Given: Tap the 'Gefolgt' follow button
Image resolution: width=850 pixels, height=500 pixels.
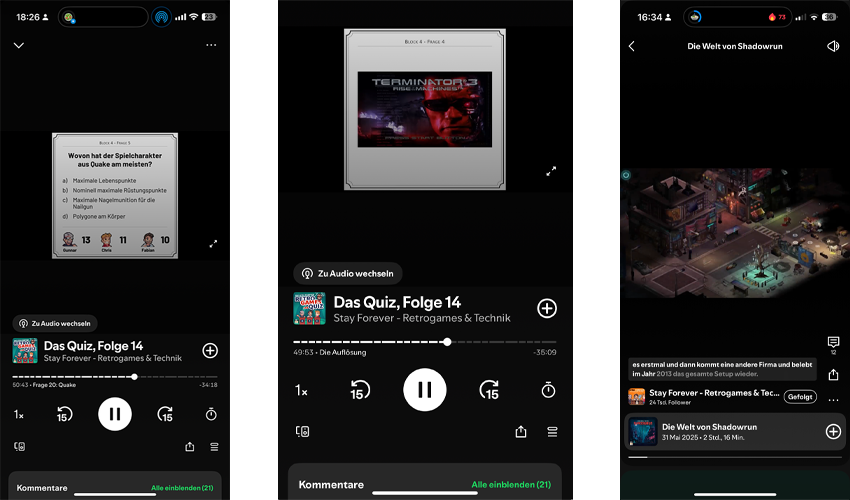Looking at the screenshot, I should (x=800, y=396).
